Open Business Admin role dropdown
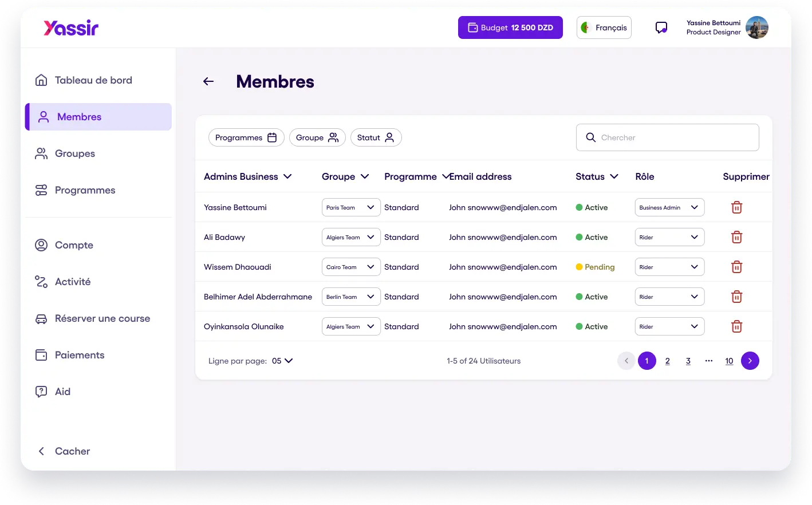 coord(670,207)
